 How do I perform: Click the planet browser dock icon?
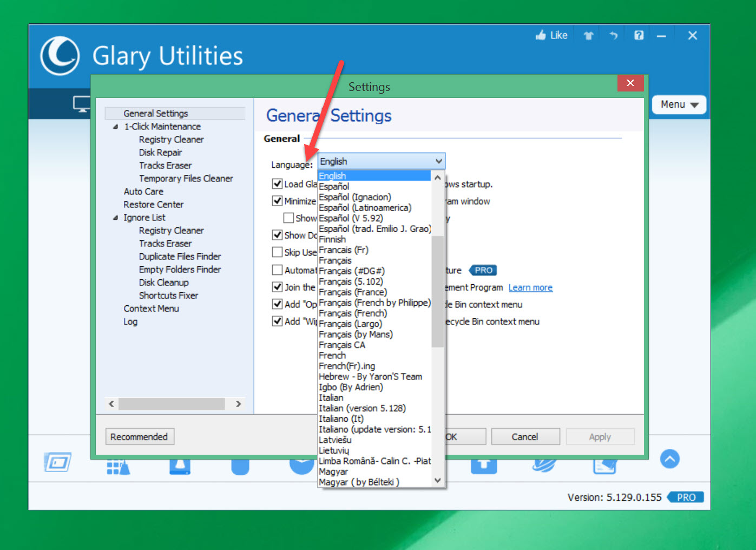point(544,465)
